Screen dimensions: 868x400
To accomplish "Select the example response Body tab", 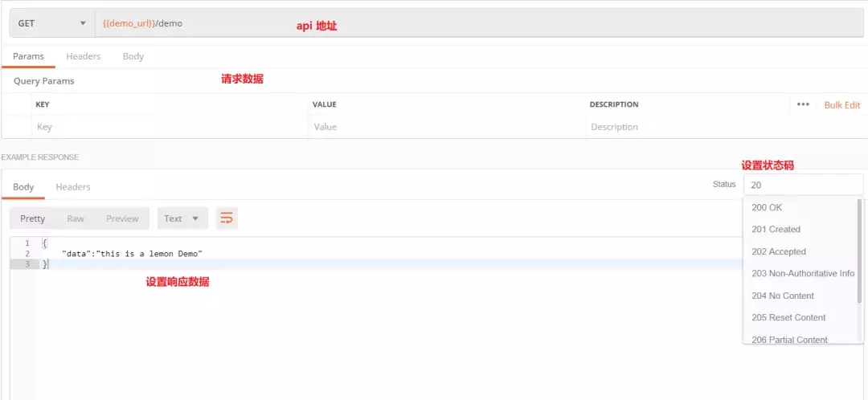I will [x=23, y=187].
